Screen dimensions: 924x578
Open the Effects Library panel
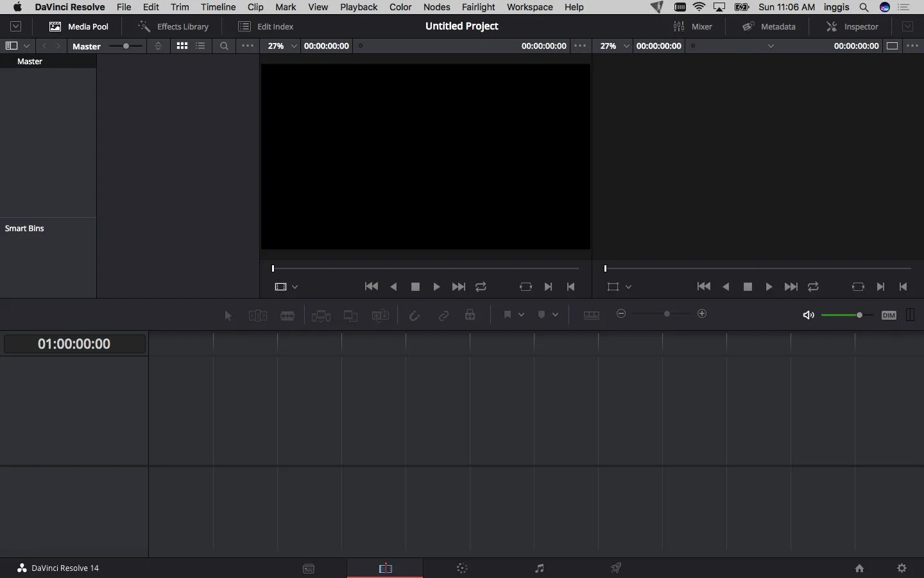(174, 26)
